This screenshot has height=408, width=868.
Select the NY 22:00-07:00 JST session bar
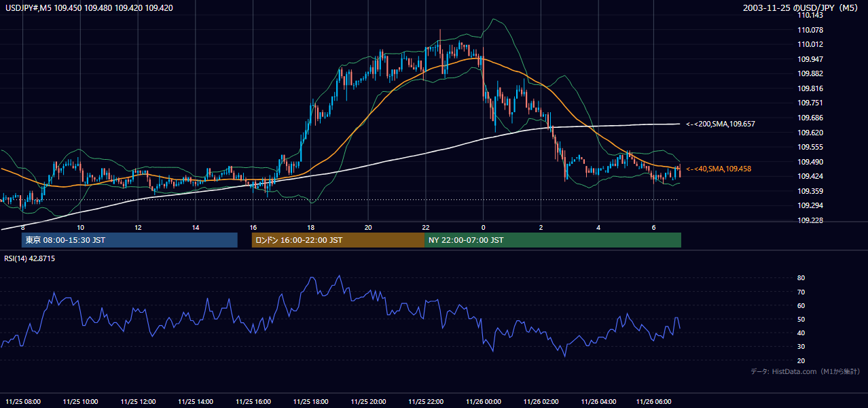point(553,240)
